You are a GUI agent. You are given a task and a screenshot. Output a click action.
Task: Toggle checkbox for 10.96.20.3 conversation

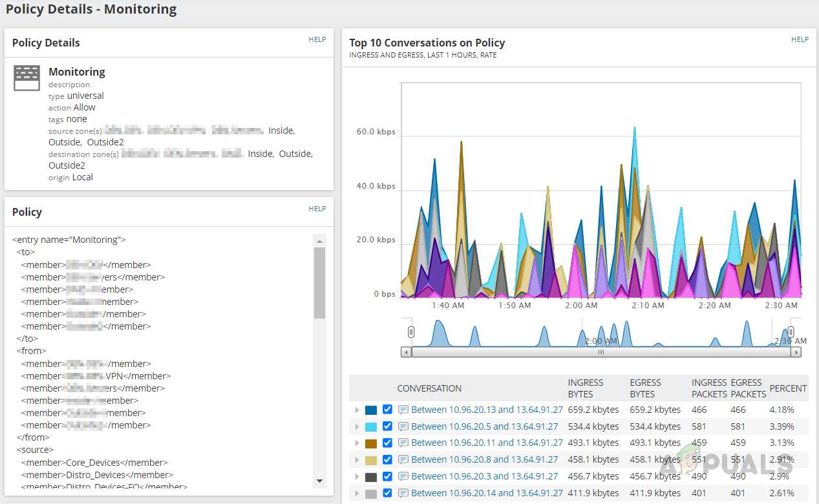(387, 476)
